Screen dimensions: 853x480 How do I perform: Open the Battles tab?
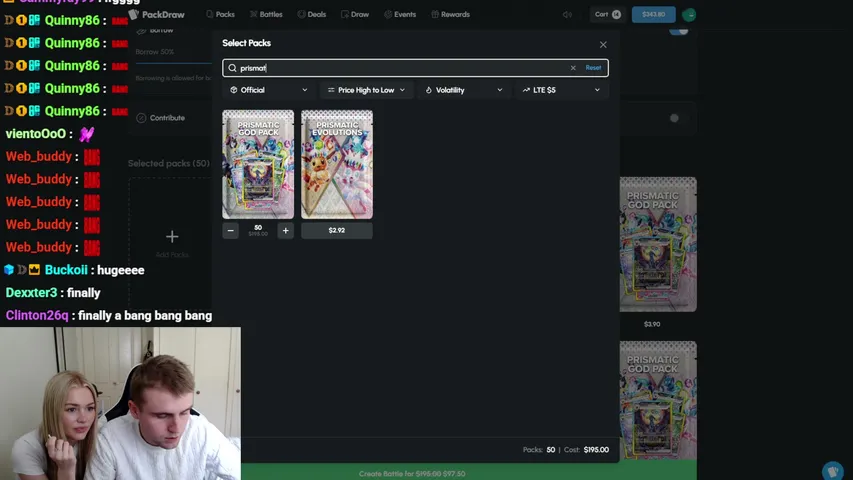coord(266,15)
